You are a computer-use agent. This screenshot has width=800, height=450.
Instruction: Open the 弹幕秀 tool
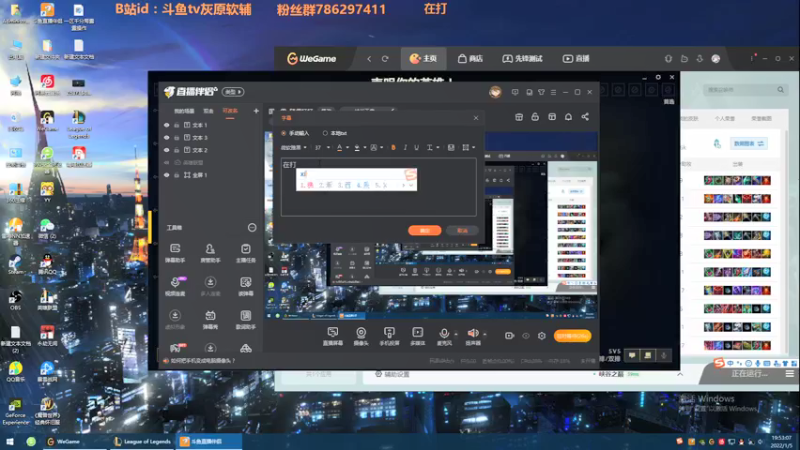tap(210, 319)
